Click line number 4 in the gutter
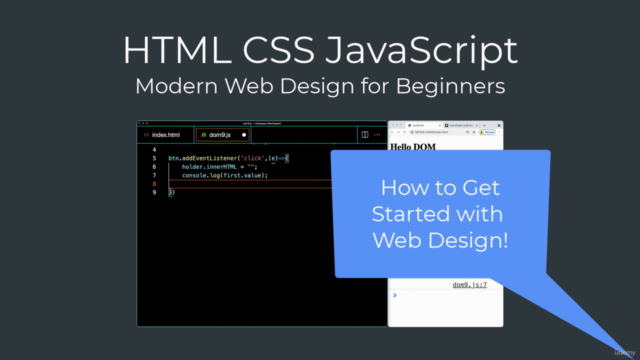This screenshot has height=360, width=640. pos(154,149)
